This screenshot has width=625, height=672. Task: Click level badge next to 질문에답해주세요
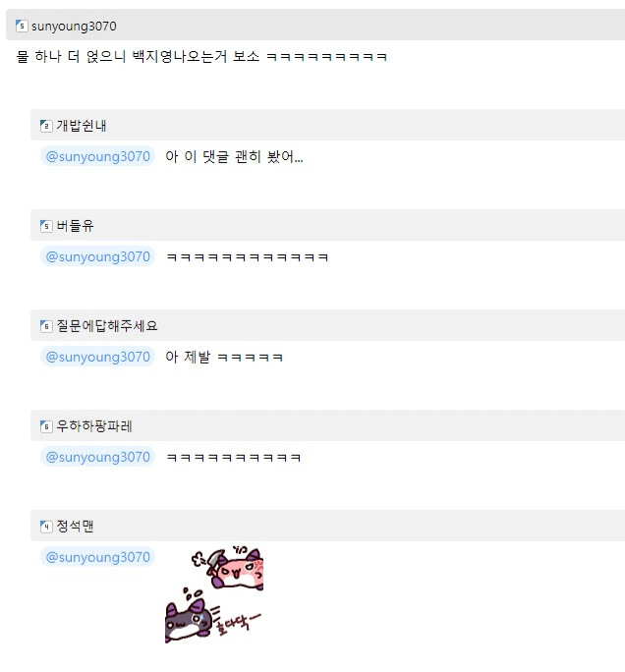click(46, 326)
